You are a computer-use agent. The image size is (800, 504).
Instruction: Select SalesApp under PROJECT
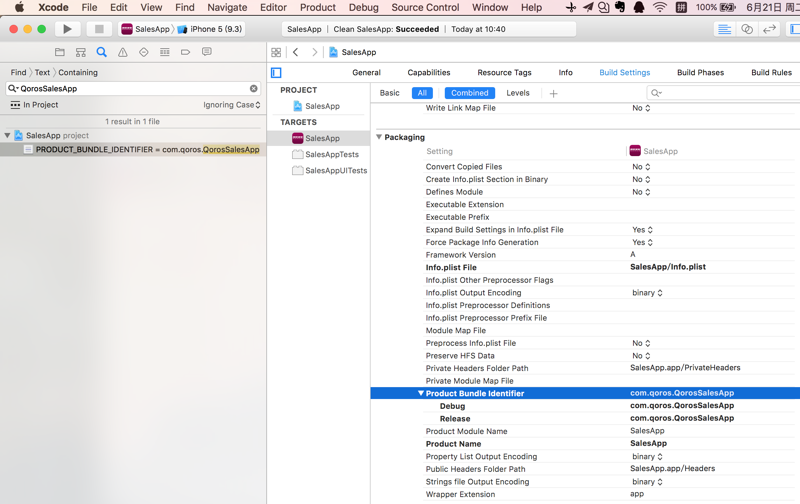317,106
